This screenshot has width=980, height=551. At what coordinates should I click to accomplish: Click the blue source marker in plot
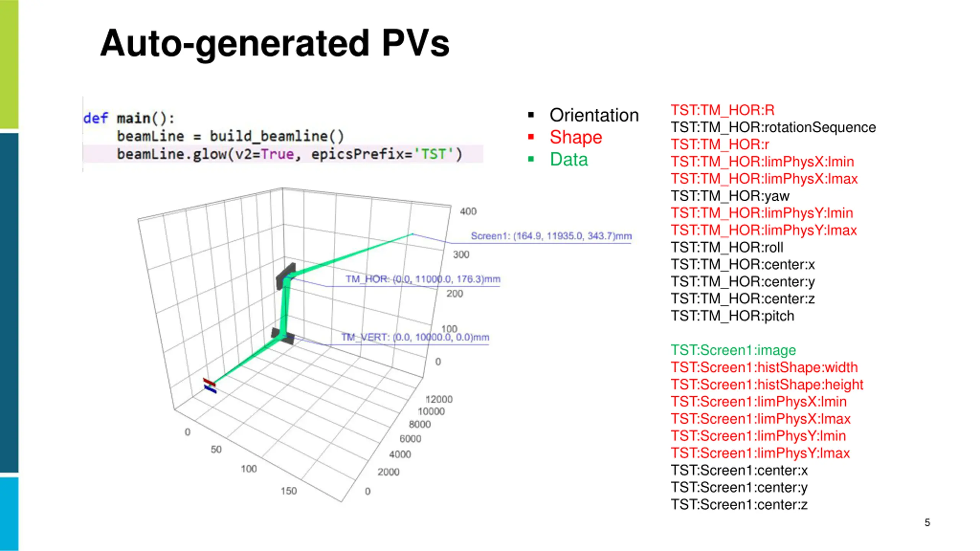[x=210, y=389]
